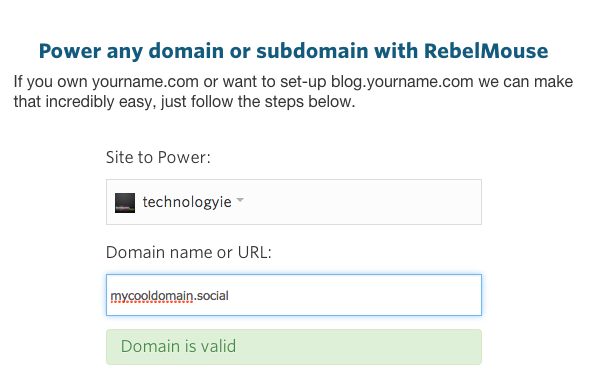Click 'we can make' in the description

526,82
